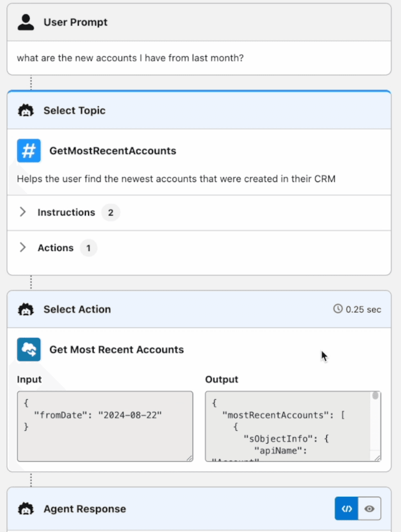Click the Select Topic agent icon
Screen dimensions: 401x532
coord(26,111)
